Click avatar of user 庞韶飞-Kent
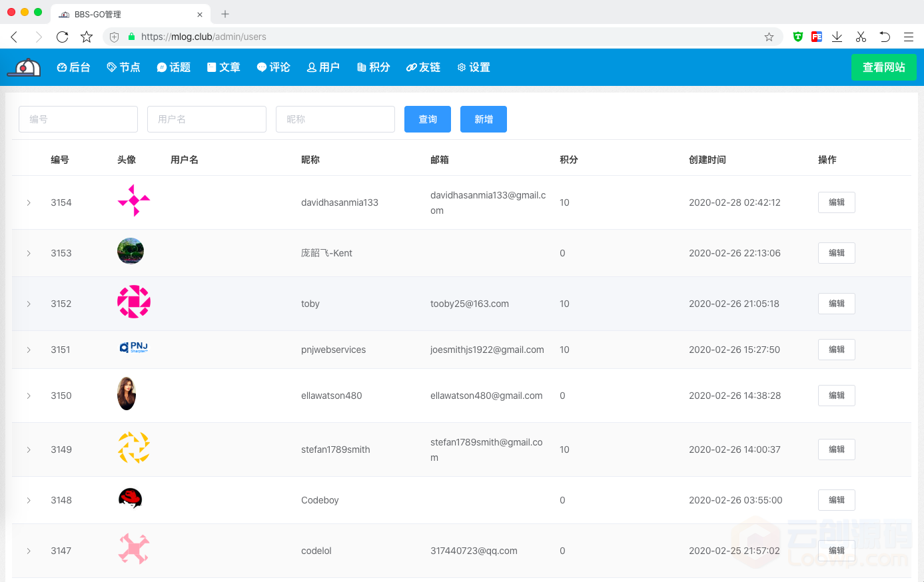 click(x=131, y=251)
